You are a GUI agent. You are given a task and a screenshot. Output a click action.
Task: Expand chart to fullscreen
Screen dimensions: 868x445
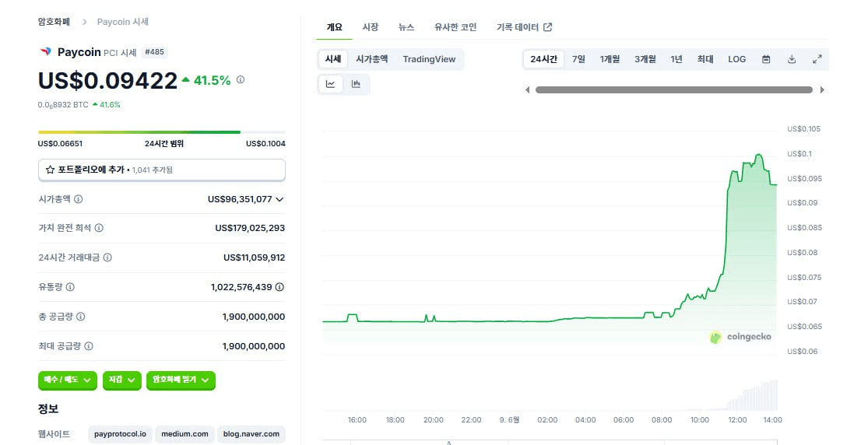tap(817, 59)
